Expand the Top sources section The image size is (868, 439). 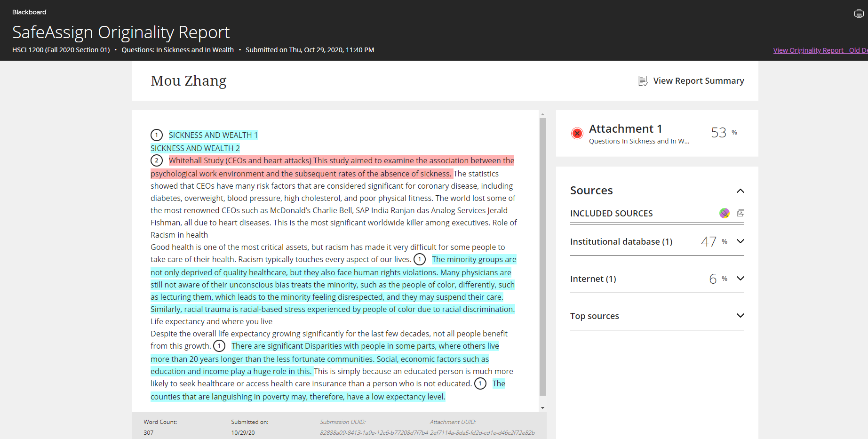[x=741, y=316]
